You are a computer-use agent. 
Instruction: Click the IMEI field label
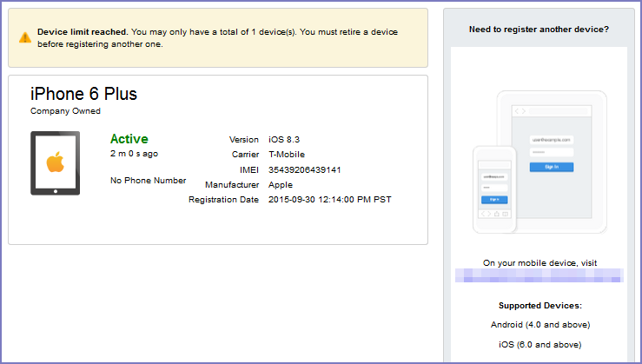coord(249,170)
